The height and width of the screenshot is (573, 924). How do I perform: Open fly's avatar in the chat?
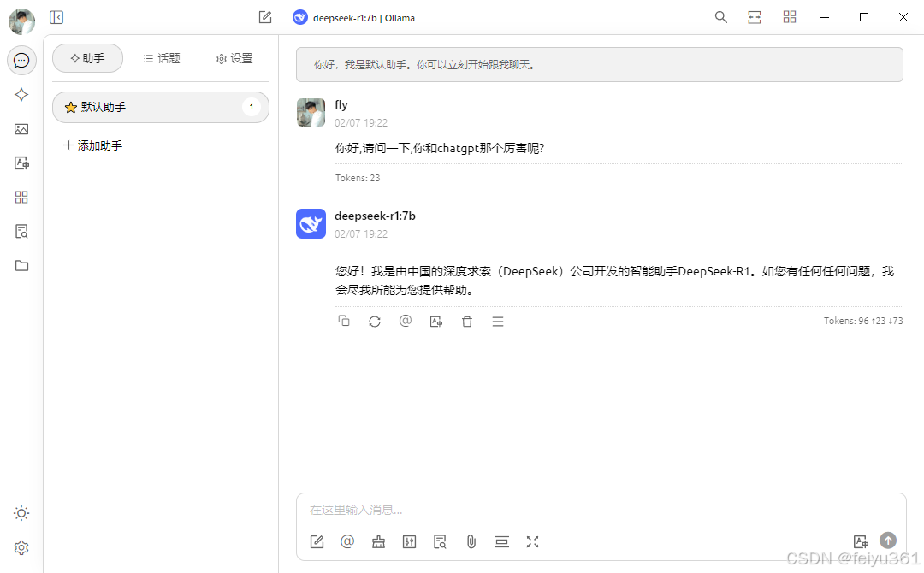(311, 113)
